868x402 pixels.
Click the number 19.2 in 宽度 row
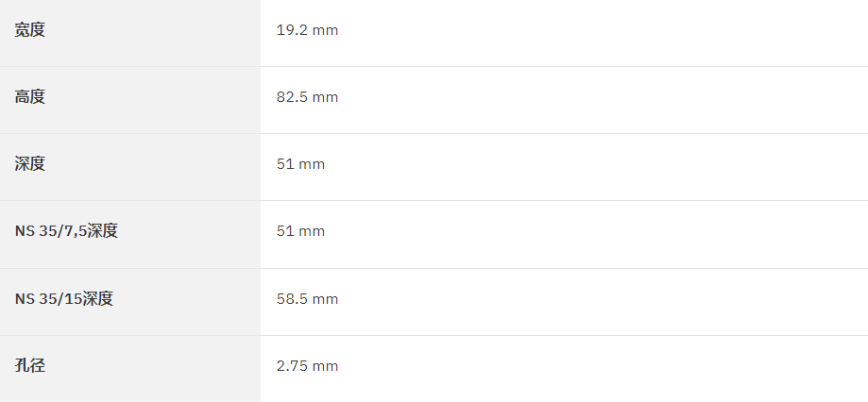292,30
